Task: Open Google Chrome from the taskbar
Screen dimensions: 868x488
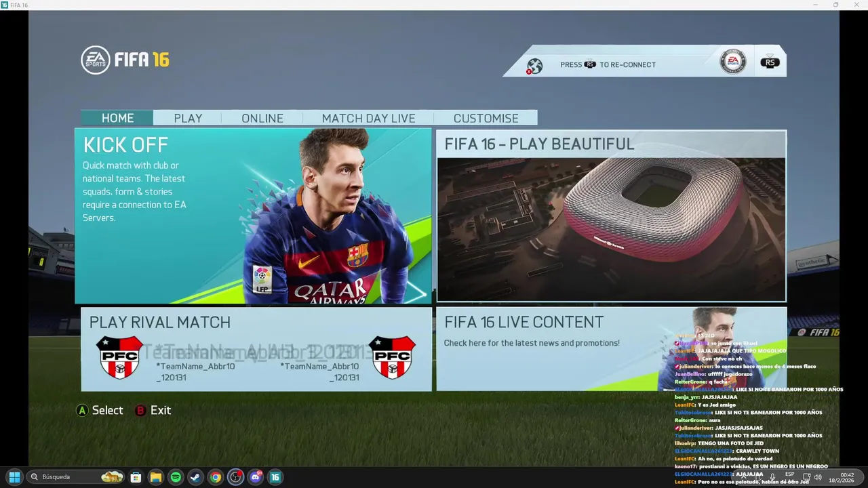Action: pyautogui.click(x=215, y=477)
